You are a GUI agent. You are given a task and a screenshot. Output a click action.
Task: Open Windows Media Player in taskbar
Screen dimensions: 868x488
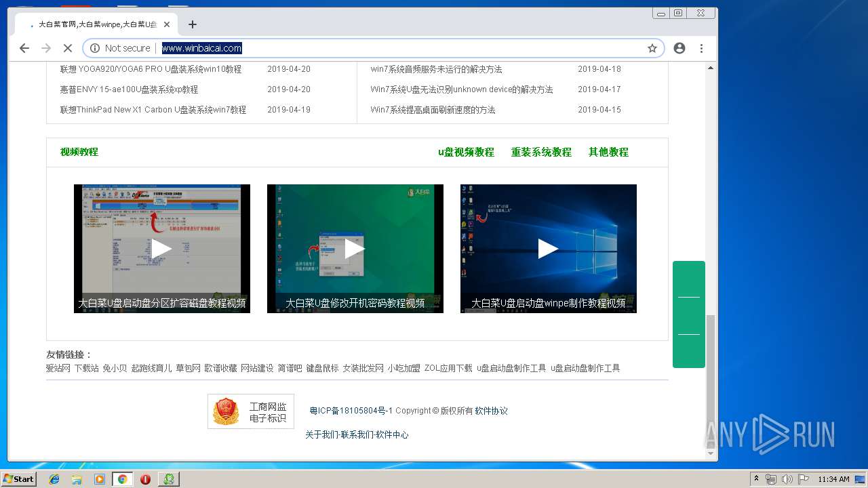coord(100,479)
